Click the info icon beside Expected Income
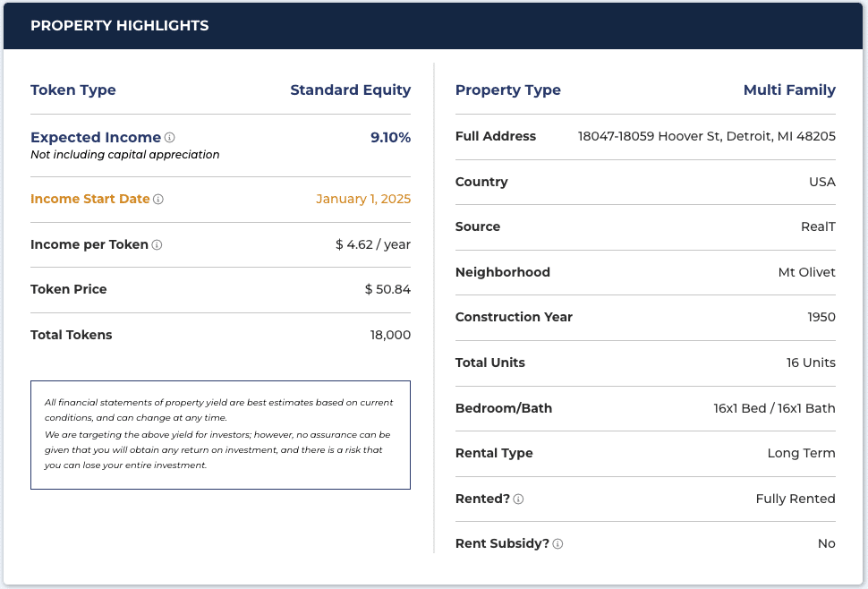 (170, 138)
